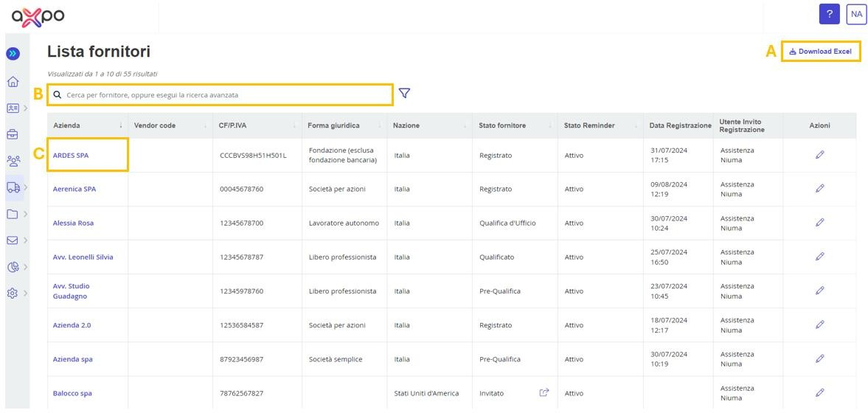
Task: Click the help question mark button
Action: (x=829, y=14)
